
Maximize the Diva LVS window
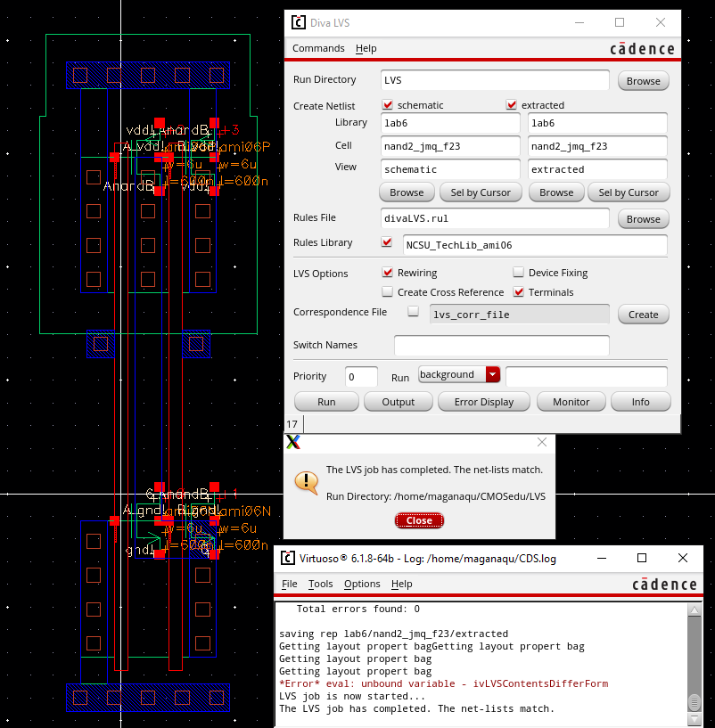coord(620,22)
